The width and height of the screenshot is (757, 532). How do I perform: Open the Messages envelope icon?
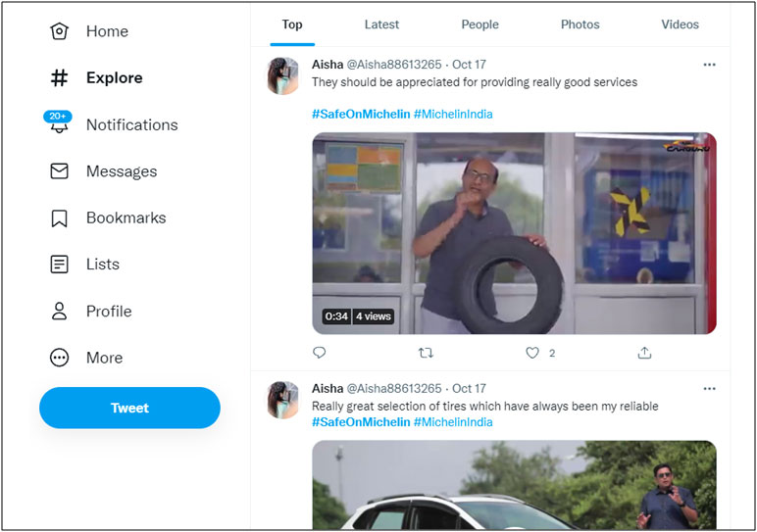(60, 171)
